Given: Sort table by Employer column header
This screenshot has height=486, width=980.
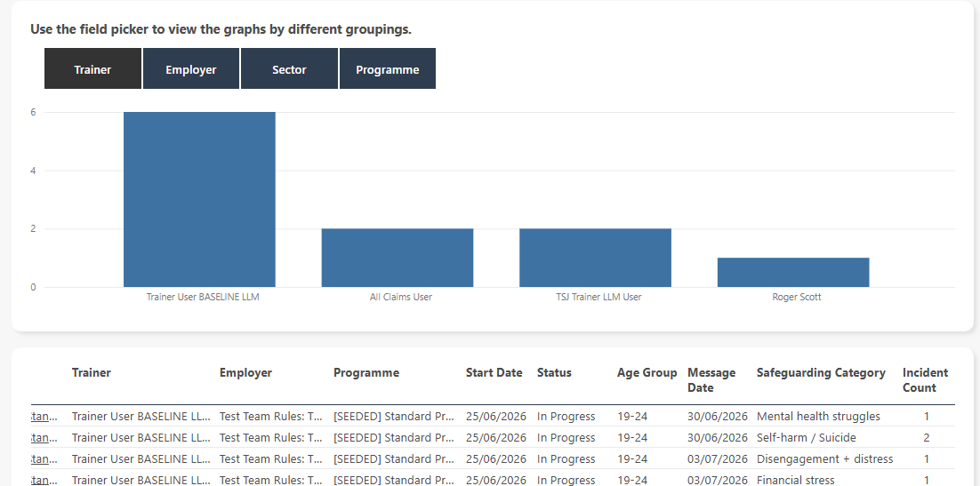Looking at the screenshot, I should pyautogui.click(x=245, y=373).
